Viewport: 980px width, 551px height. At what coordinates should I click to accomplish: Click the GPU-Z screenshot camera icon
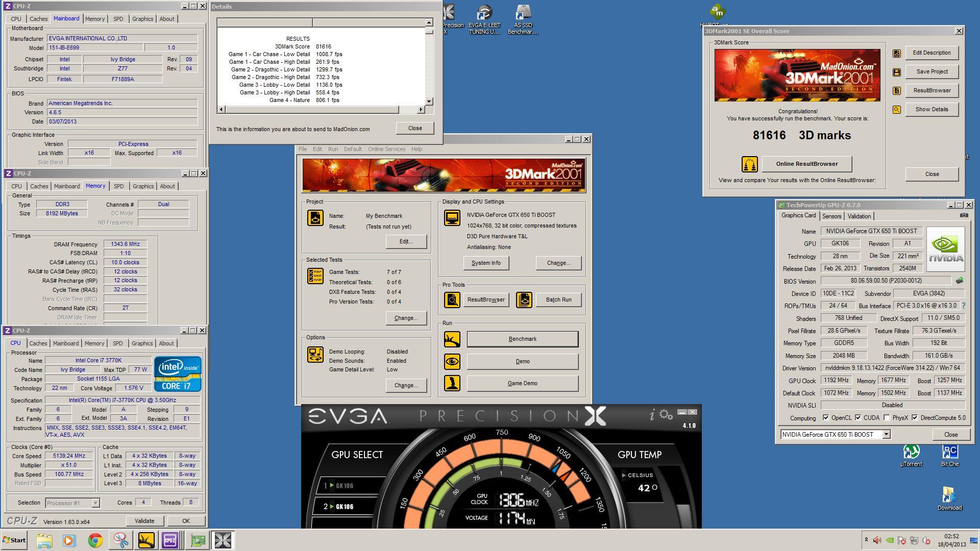point(964,215)
